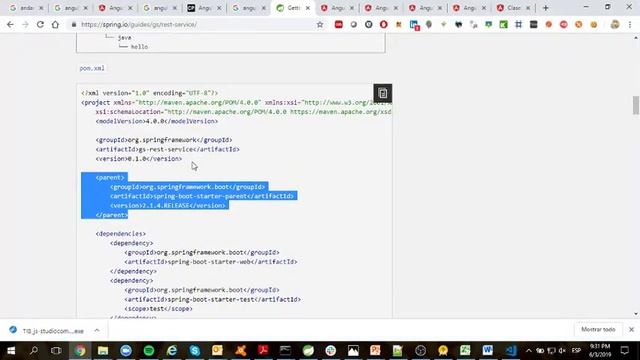Open a new browser tab
The width and height of the screenshot is (640, 360).
(545, 8)
